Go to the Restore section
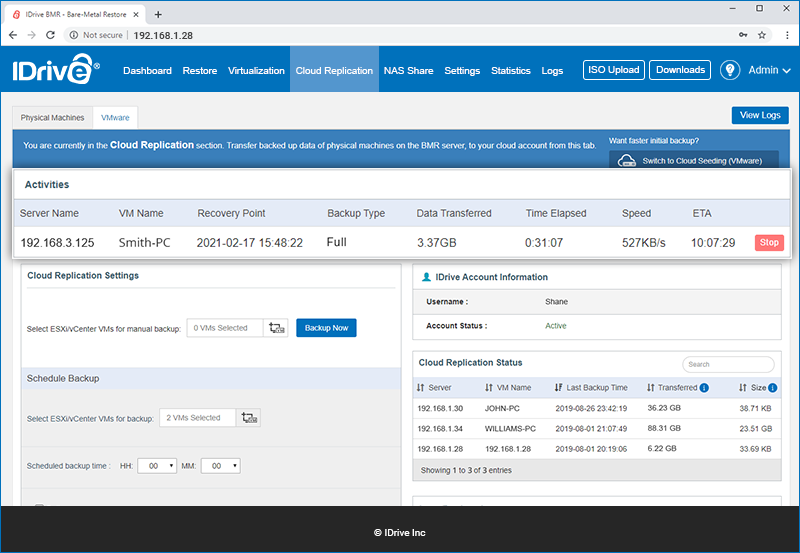The image size is (800, 553). click(199, 70)
